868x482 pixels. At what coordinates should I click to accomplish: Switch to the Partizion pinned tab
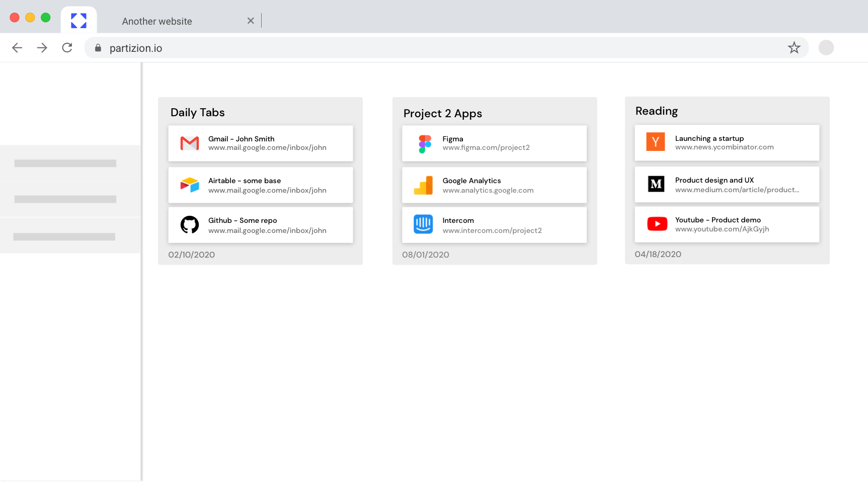pyautogui.click(x=78, y=21)
